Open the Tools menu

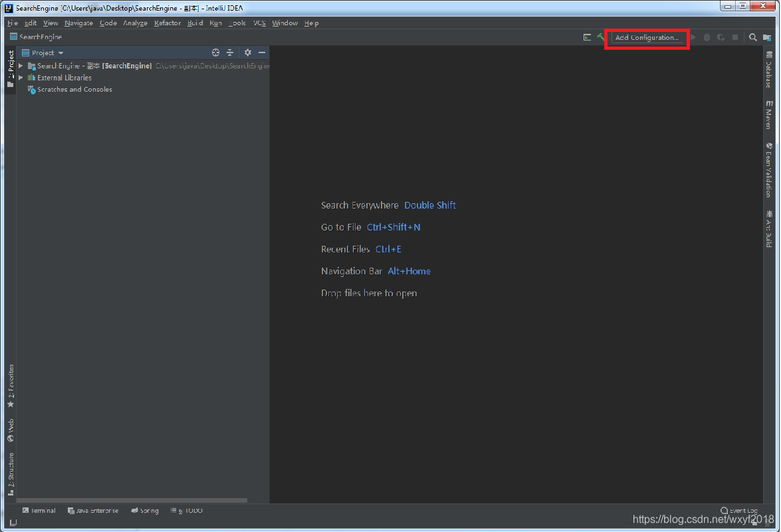237,23
